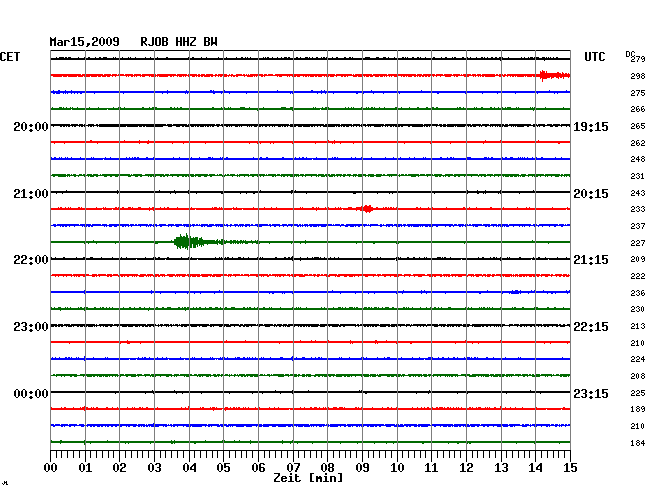Screen dimensions: 650x494
Task: Click the DC value 224
Action: tap(638, 359)
